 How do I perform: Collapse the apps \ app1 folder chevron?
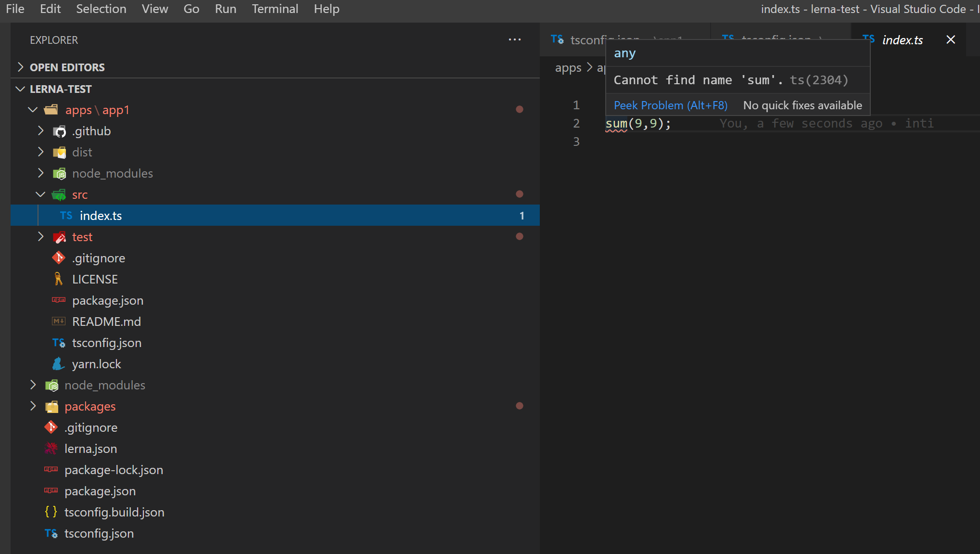click(x=33, y=110)
